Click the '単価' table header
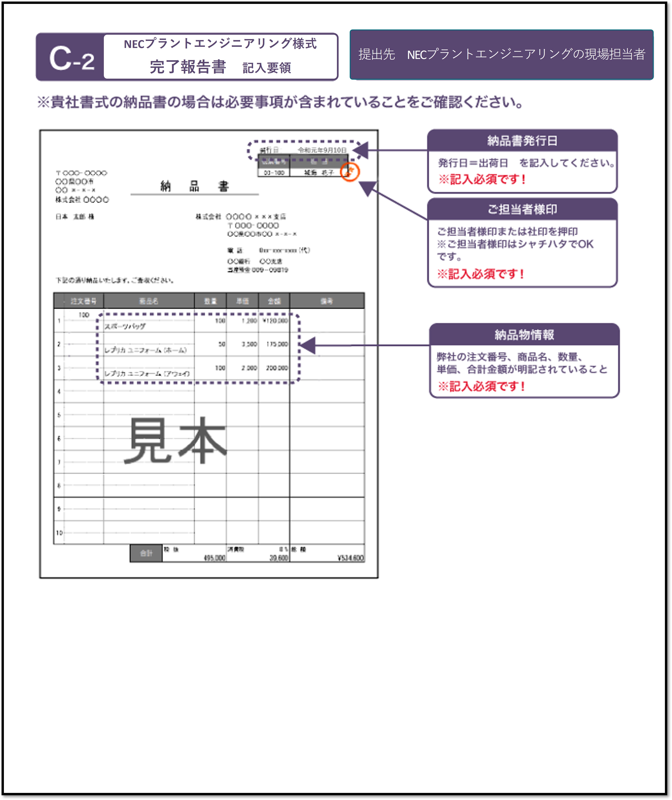Image resolution: width=672 pixels, height=800 pixels. click(242, 301)
